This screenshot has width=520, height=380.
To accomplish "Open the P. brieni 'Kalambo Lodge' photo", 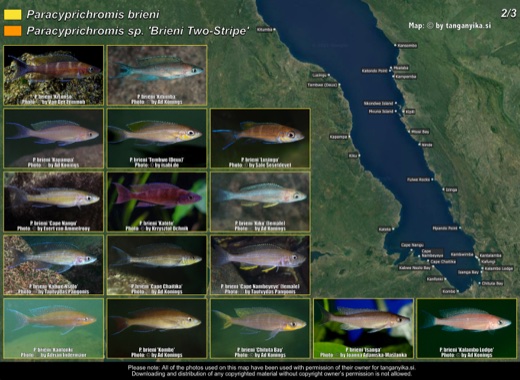I will click(x=467, y=328).
